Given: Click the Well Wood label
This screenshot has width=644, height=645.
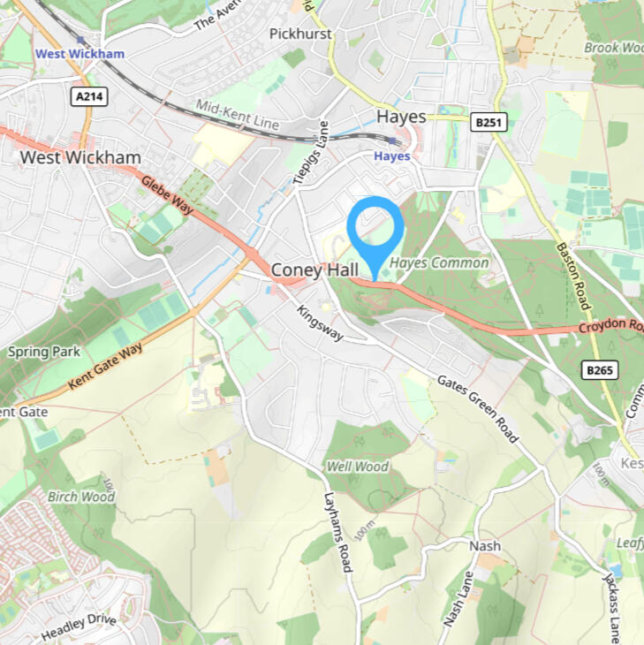Looking at the screenshot, I should click(358, 467).
